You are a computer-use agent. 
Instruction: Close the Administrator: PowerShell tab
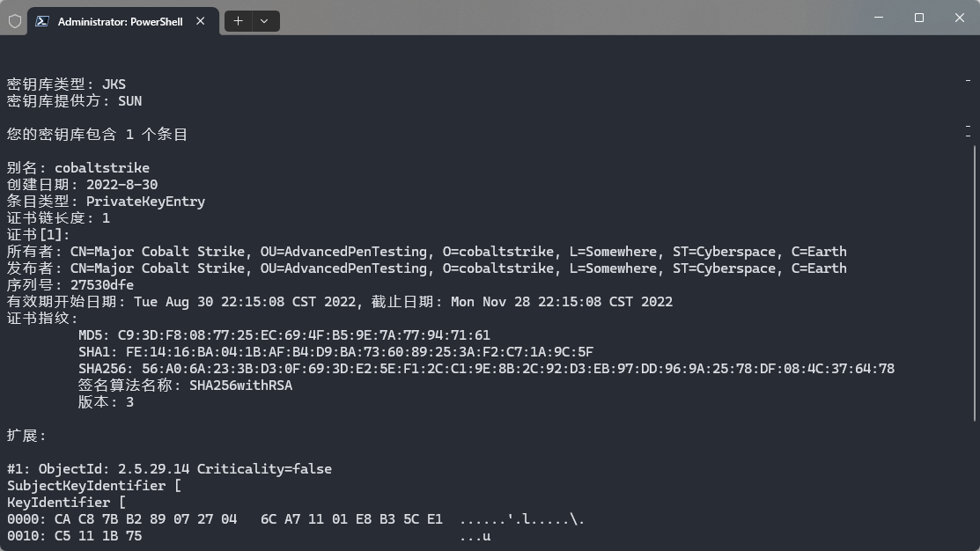click(x=201, y=21)
